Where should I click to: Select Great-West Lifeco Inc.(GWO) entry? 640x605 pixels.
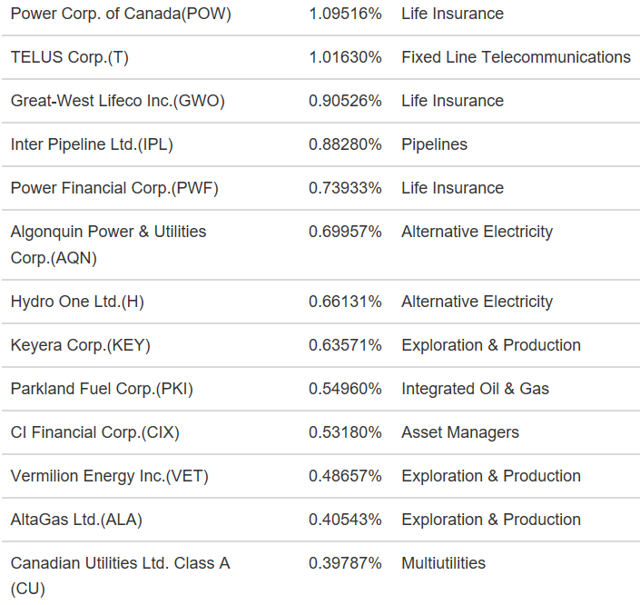click(x=118, y=101)
